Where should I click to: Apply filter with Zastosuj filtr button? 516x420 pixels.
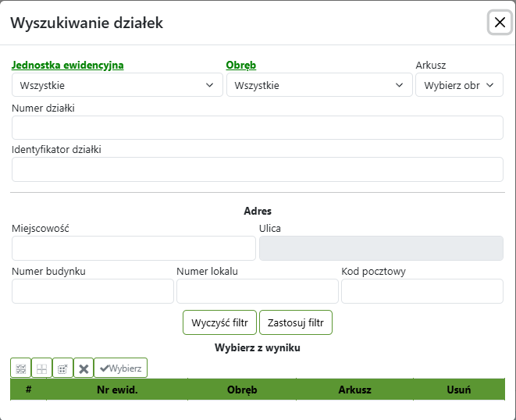(x=296, y=322)
